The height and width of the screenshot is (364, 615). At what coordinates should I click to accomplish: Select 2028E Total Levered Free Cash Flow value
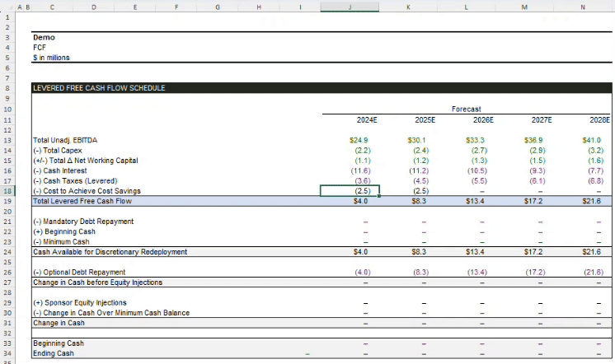(592, 201)
